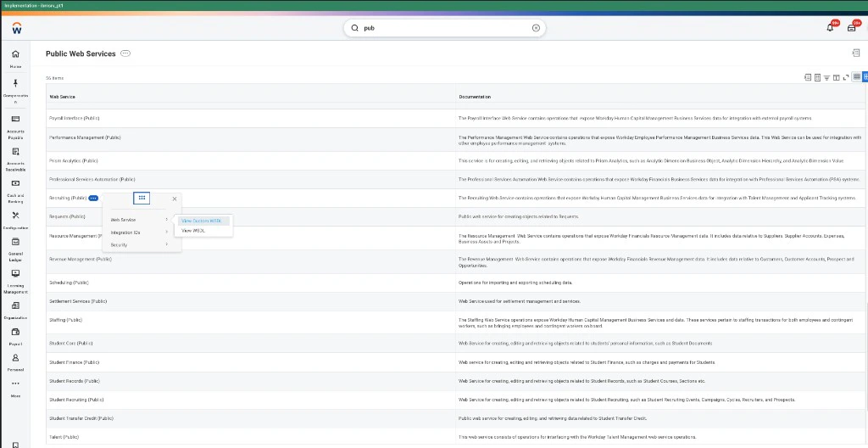
Task: Close the related actions popup
Action: pyautogui.click(x=175, y=199)
